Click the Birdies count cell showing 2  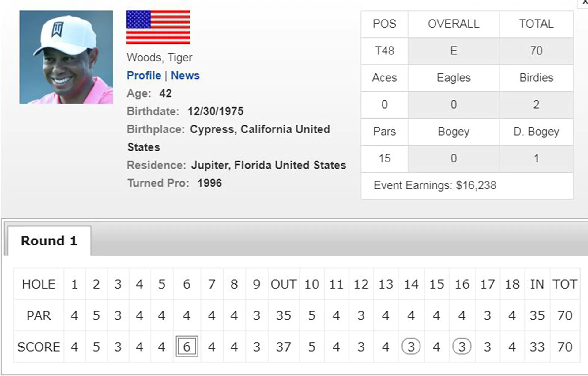(x=536, y=105)
